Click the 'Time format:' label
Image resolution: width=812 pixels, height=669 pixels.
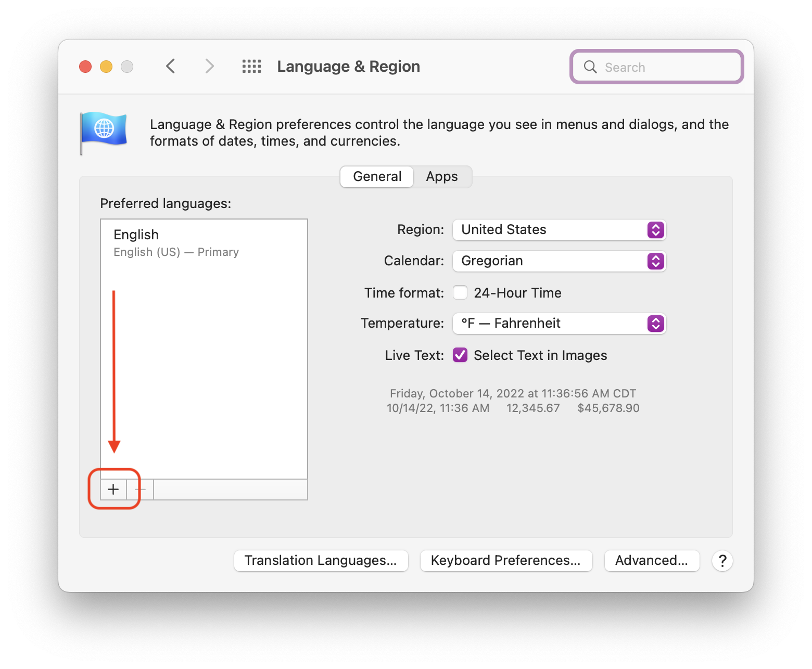(404, 293)
